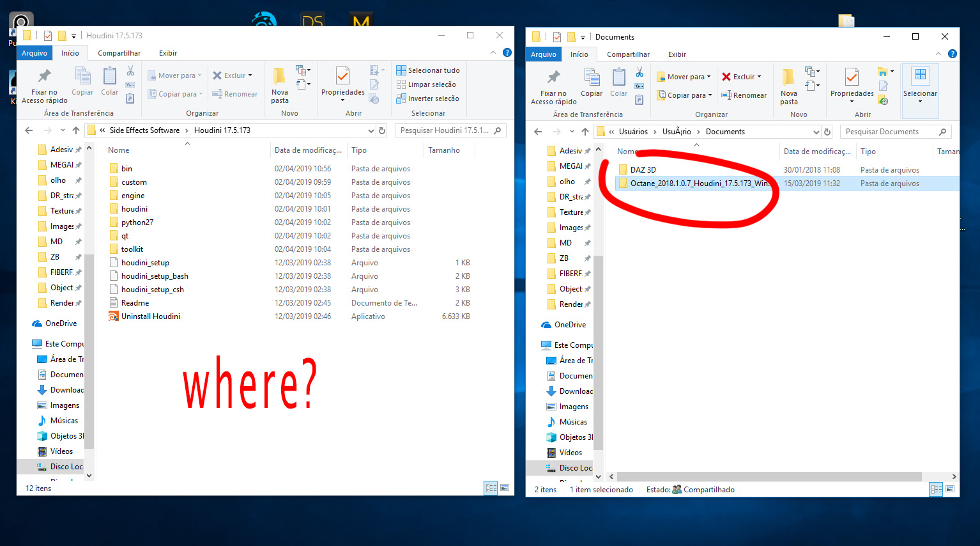
Task: Select the DAZ 3D folder
Action: pos(636,170)
